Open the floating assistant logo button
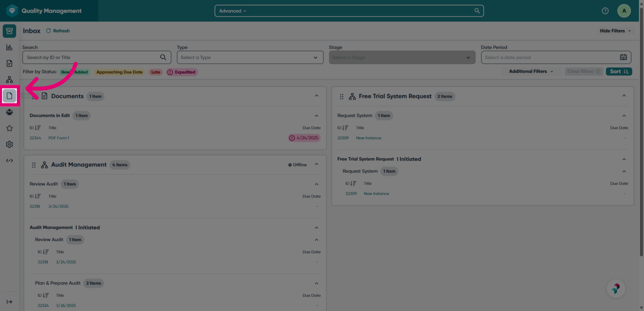This screenshot has width=644, height=311. tap(616, 289)
